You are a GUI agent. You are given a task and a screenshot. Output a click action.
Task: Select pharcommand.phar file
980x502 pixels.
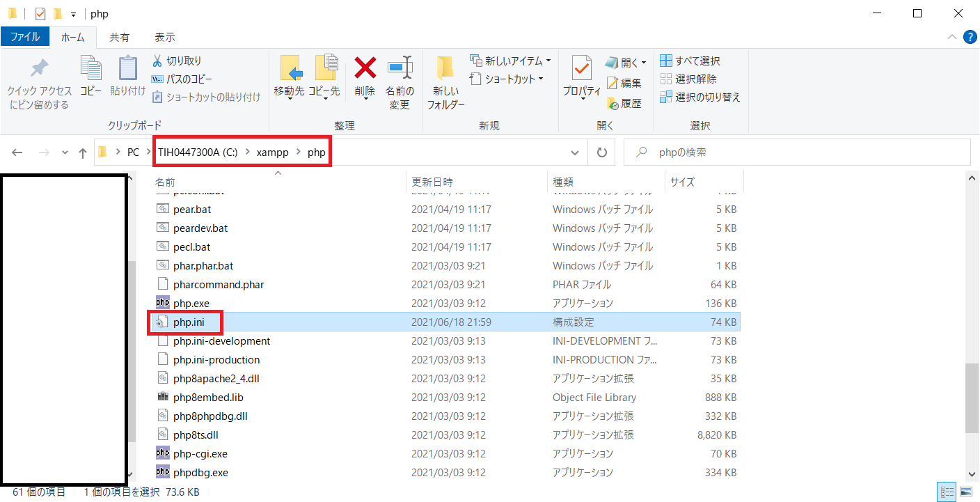pyautogui.click(x=445, y=284)
